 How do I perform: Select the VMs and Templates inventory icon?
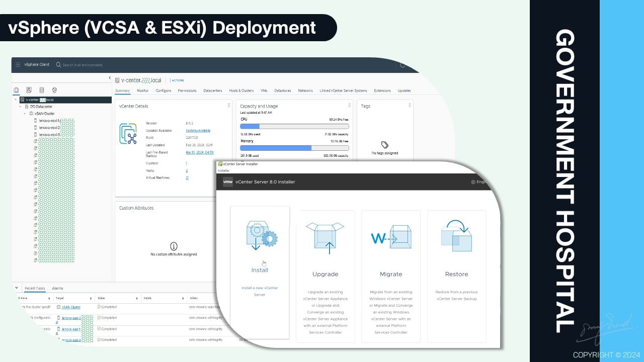pyautogui.click(x=29, y=90)
